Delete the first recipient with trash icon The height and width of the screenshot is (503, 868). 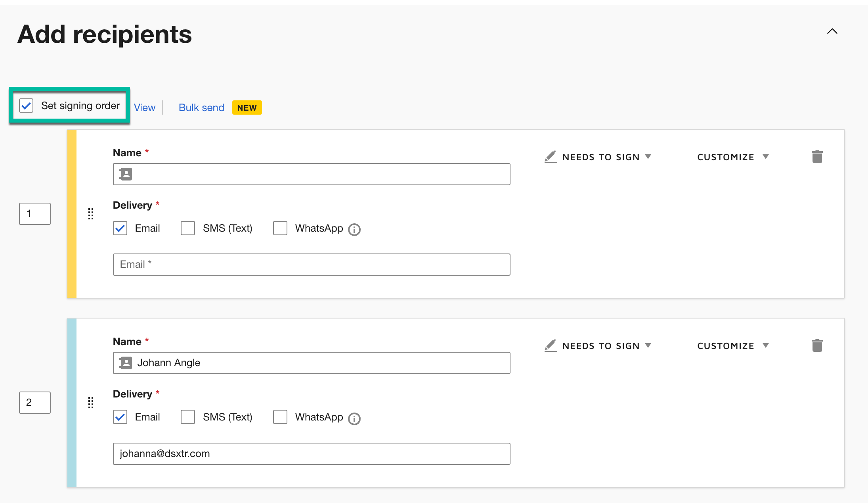coord(817,157)
